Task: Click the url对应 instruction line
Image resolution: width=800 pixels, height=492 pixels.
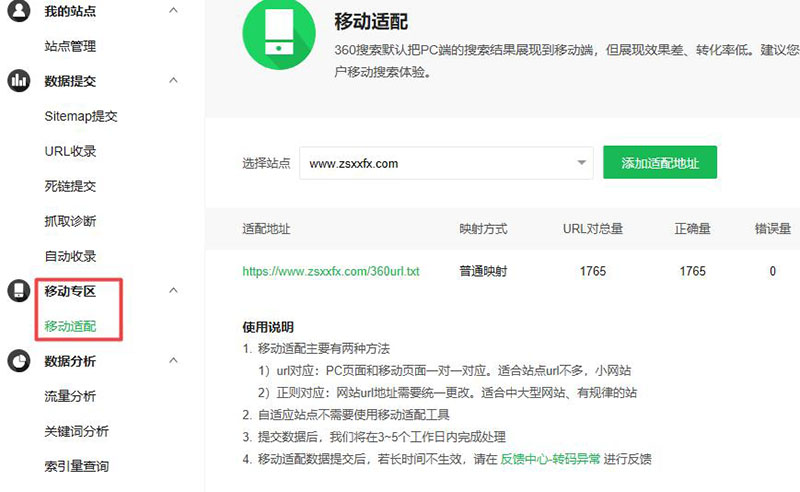Action: (x=444, y=371)
